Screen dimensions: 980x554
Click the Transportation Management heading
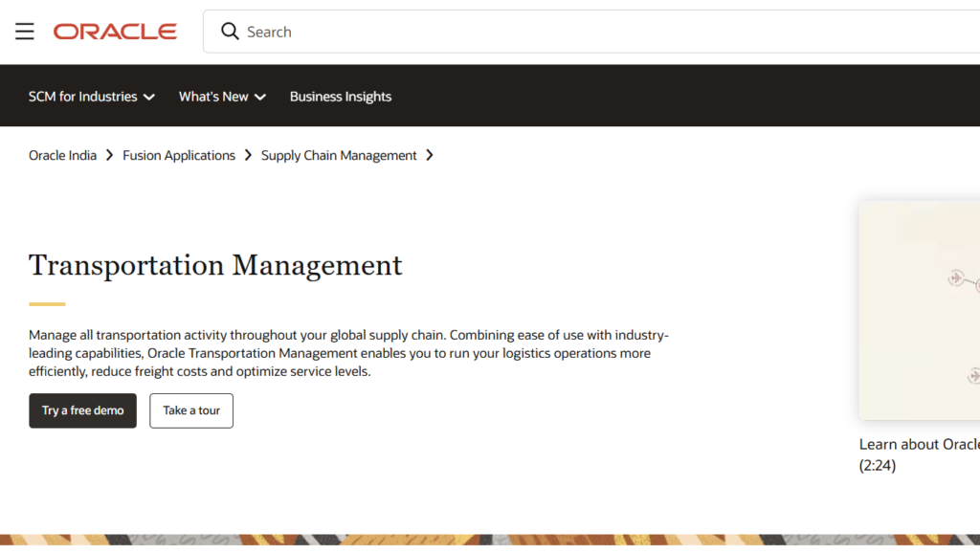[215, 265]
